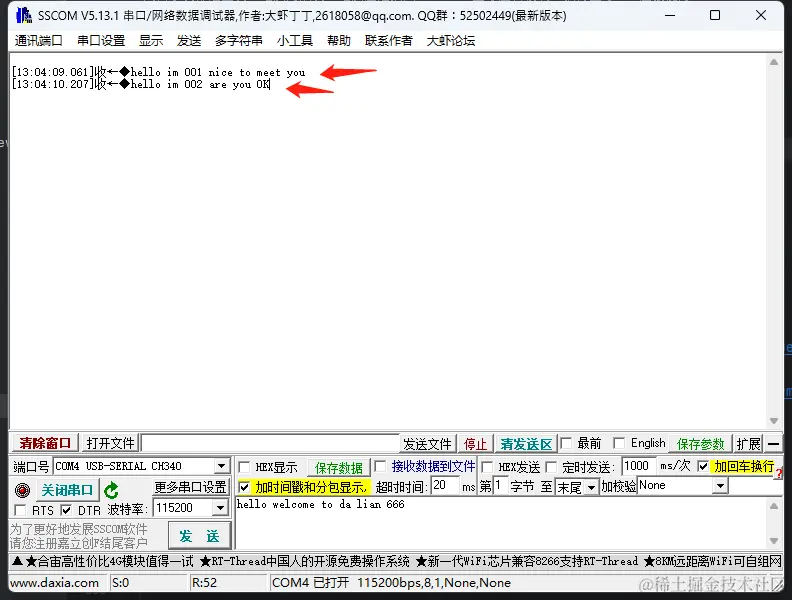The image size is (792, 600).
Task: Click the 第 1 字节 start byte field
Action: point(500,486)
